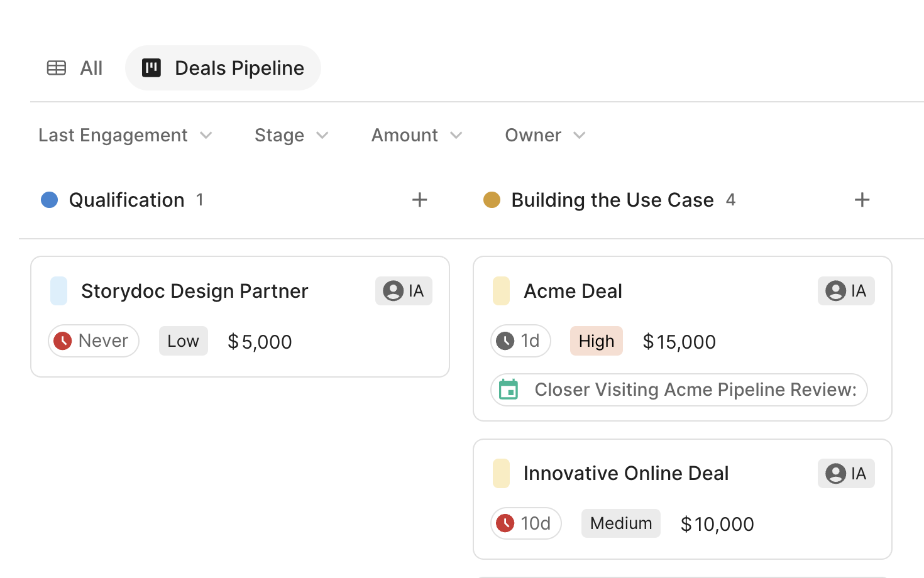This screenshot has width=924, height=578.
Task: Add a deal to Qualification with plus
Action: coord(419,200)
